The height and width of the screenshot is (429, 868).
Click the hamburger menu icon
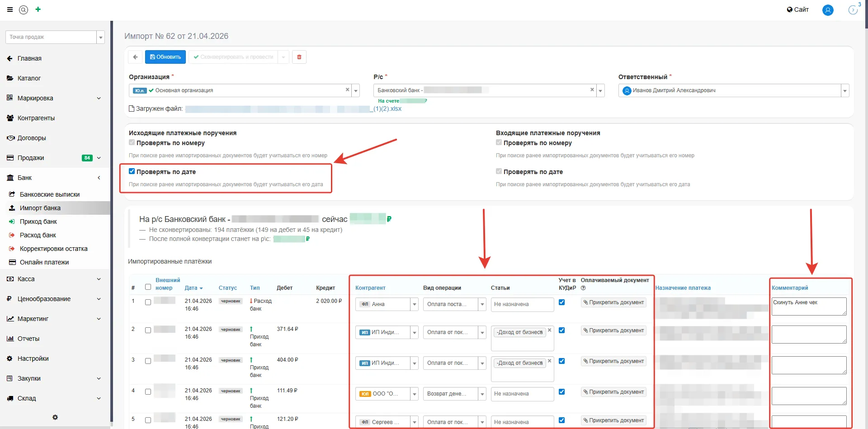[9, 9]
